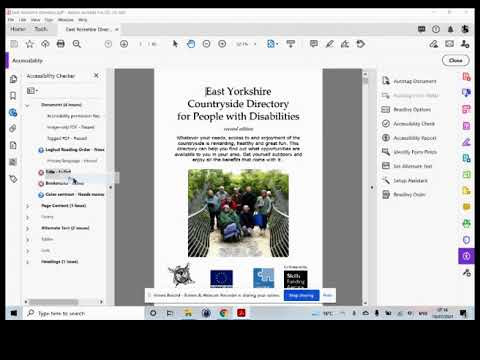Open the Window menu
The width and height of the screenshot is (480, 360).
pyautogui.click(x=66, y=20)
